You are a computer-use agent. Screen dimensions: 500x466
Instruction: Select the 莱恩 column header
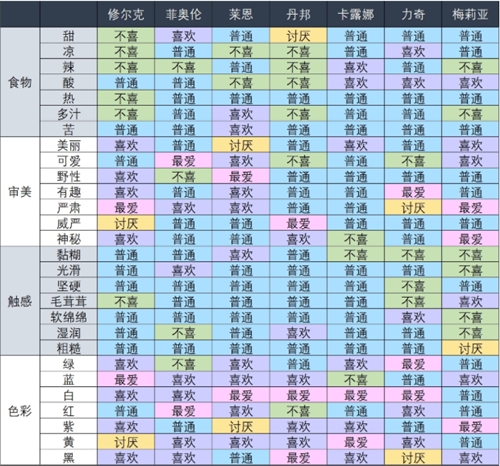point(241,14)
